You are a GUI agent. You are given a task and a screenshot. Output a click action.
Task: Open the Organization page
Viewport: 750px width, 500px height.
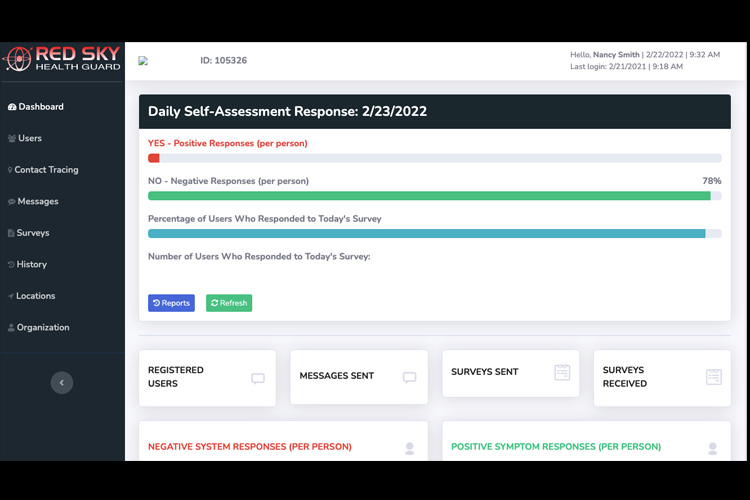(x=42, y=328)
